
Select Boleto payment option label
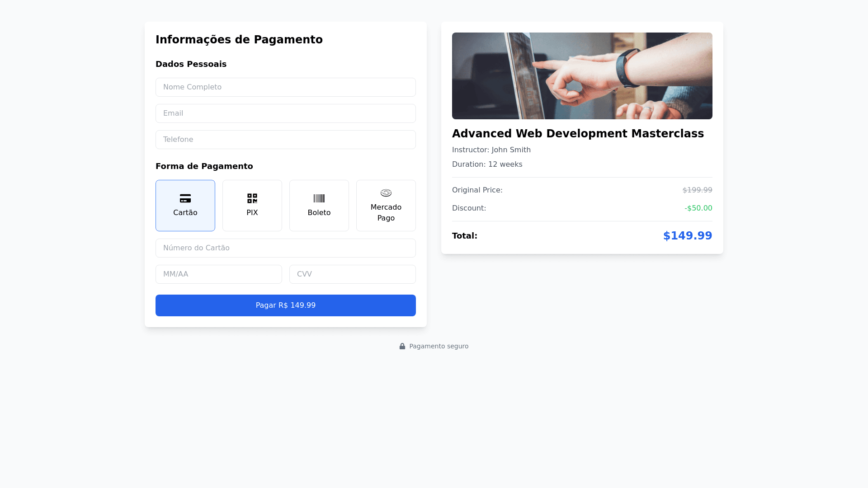pos(319,213)
